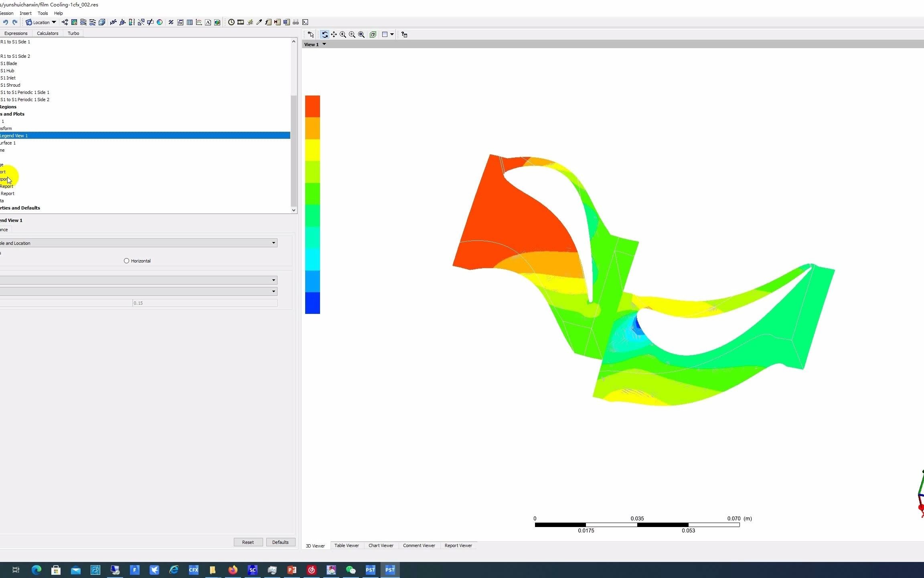924x578 pixels.
Task: Switch to the Expressions tab
Action: pyautogui.click(x=16, y=33)
